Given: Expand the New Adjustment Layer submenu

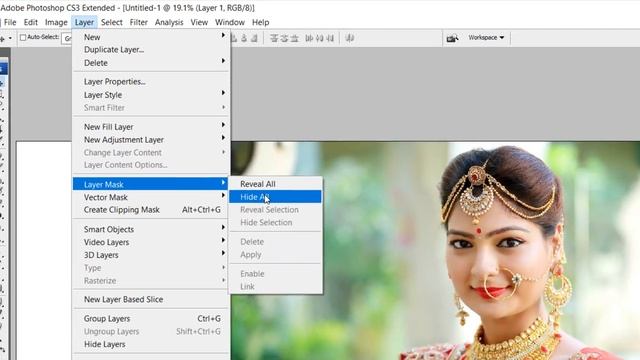Looking at the screenshot, I should (151, 140).
